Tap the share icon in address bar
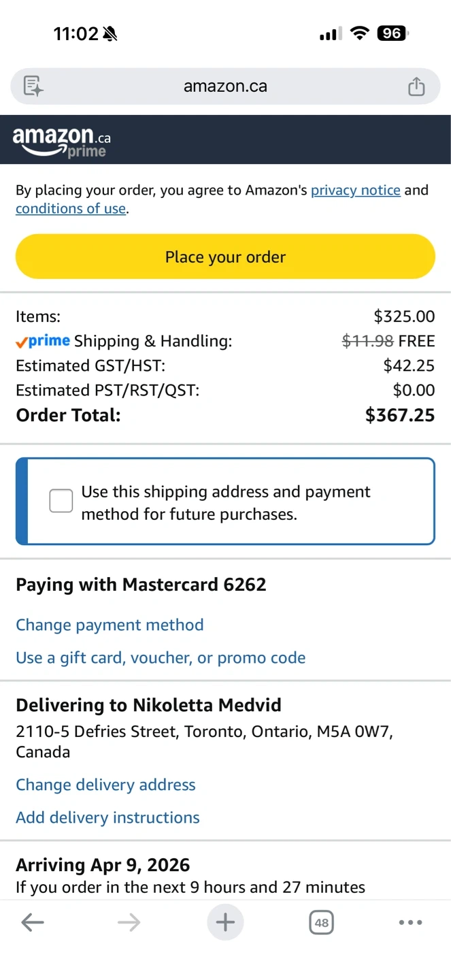 pyautogui.click(x=416, y=86)
